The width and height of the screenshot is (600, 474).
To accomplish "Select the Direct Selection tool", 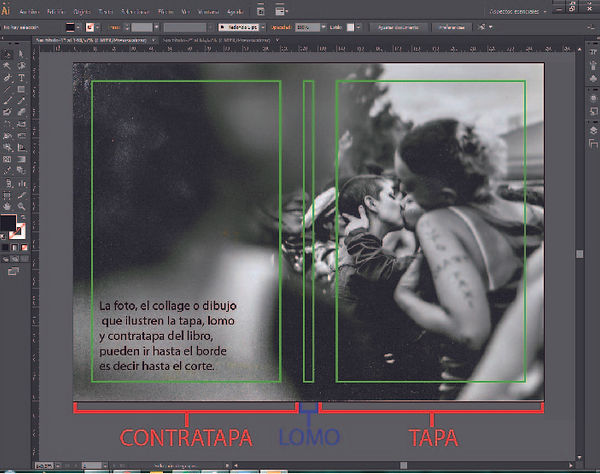I will pos(21,54).
